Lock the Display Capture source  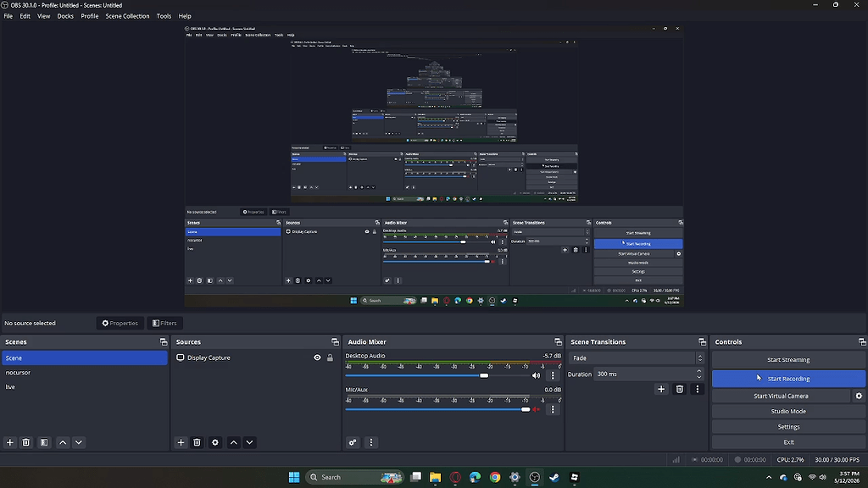tap(330, 358)
